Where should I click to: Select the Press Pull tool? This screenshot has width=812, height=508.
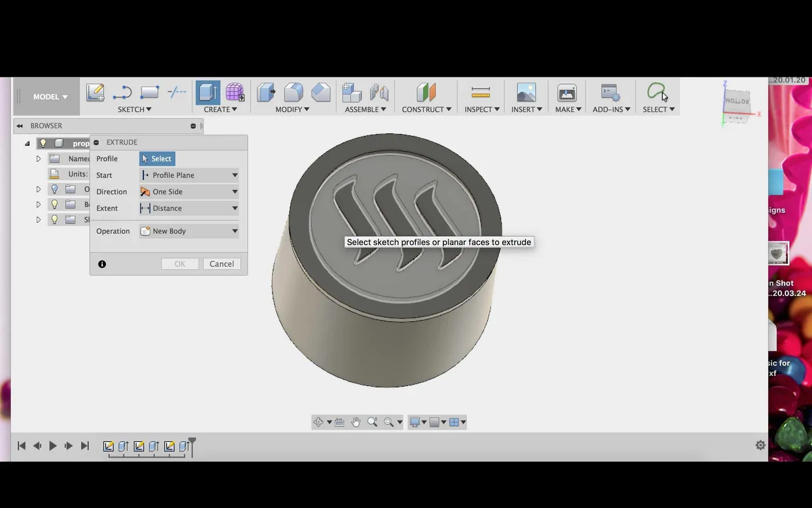click(266, 93)
